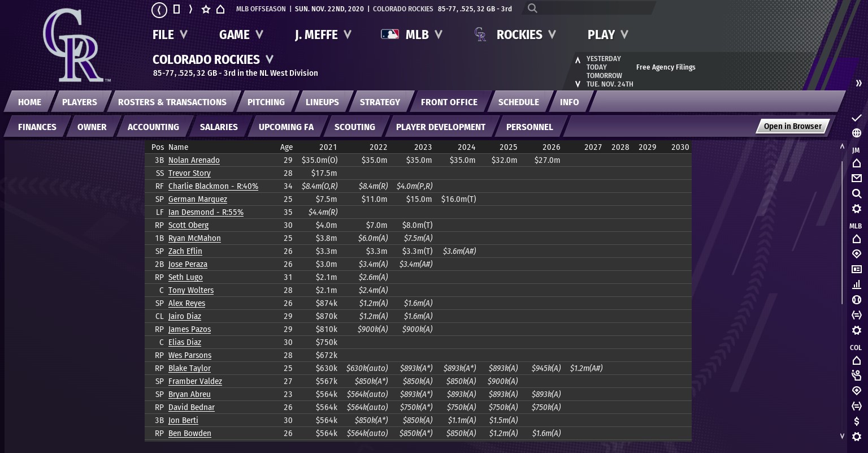
Task: Click the magnifier icon in right sidebar
Action: pos(856,193)
